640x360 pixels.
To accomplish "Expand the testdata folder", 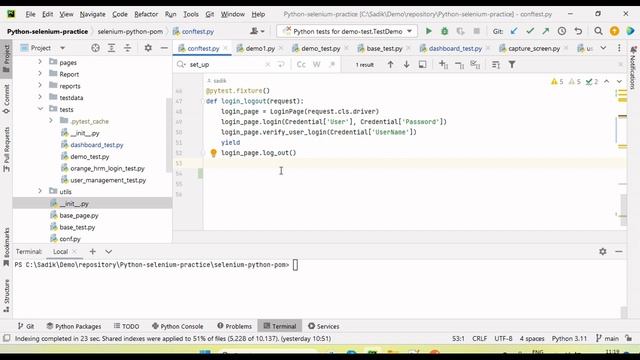I will click(40, 97).
